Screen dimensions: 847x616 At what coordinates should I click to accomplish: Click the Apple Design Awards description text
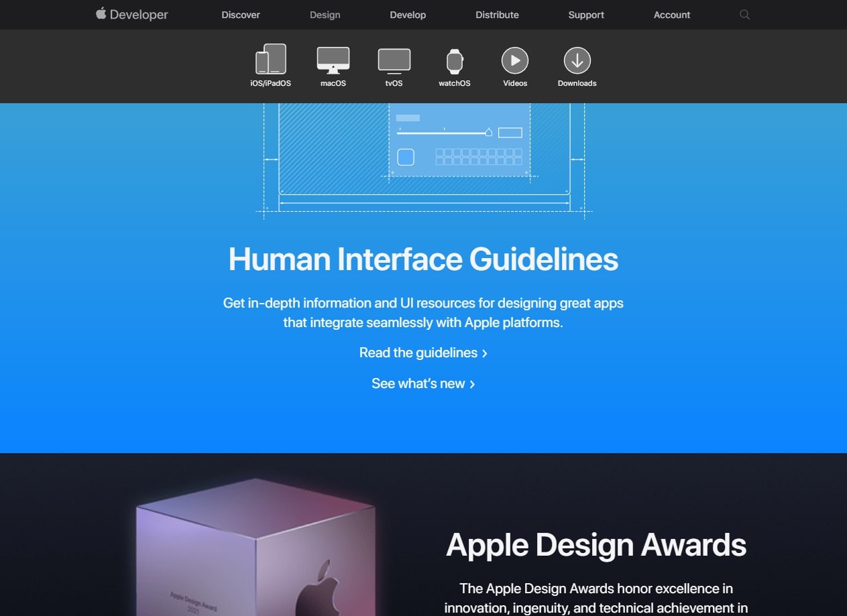pos(596,598)
